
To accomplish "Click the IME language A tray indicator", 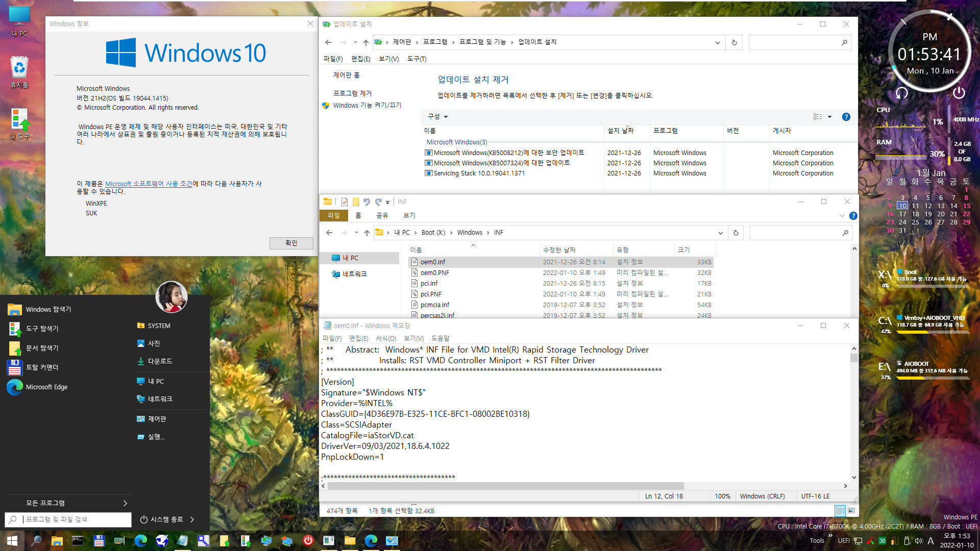I will 930,541.
